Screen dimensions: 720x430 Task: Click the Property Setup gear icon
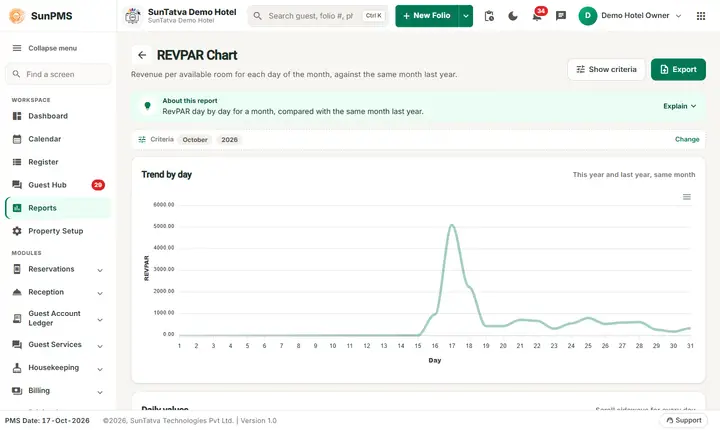coord(17,231)
